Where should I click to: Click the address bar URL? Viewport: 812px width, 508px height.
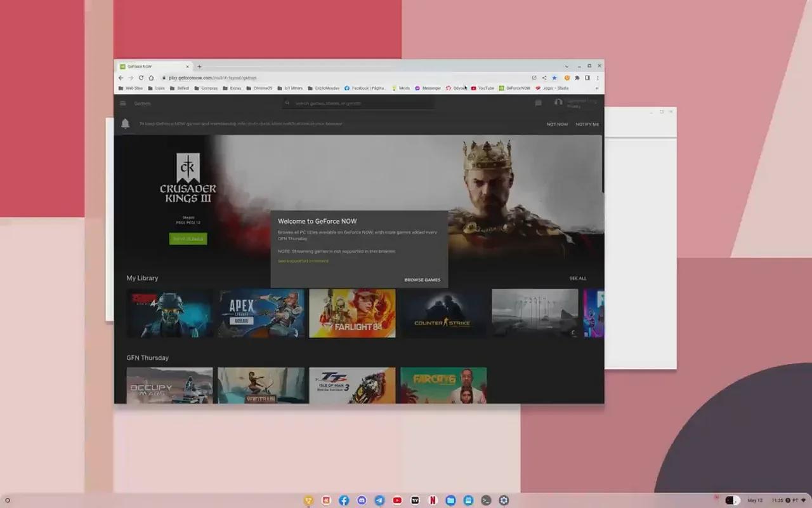213,78
